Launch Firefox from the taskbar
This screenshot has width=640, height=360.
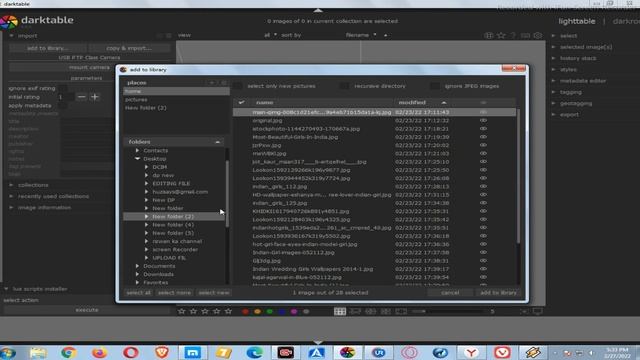[x=99, y=352]
